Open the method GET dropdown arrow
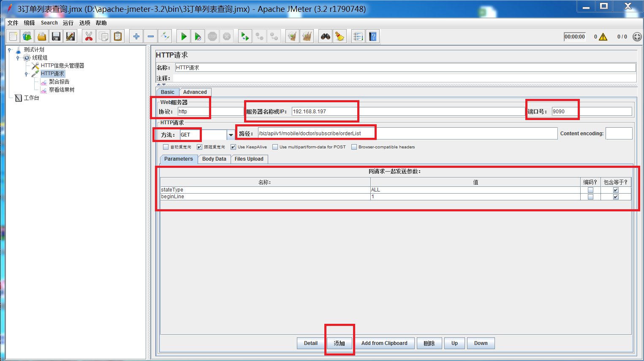The image size is (644, 361). (x=231, y=135)
